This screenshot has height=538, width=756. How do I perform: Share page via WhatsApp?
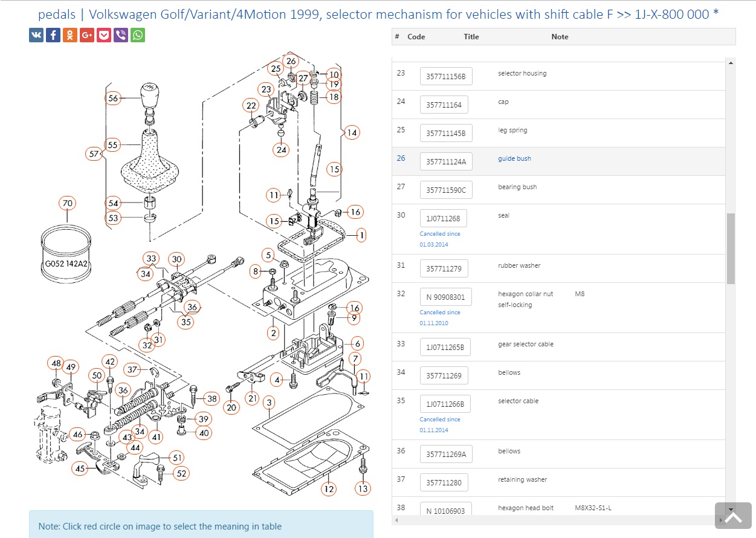138,35
